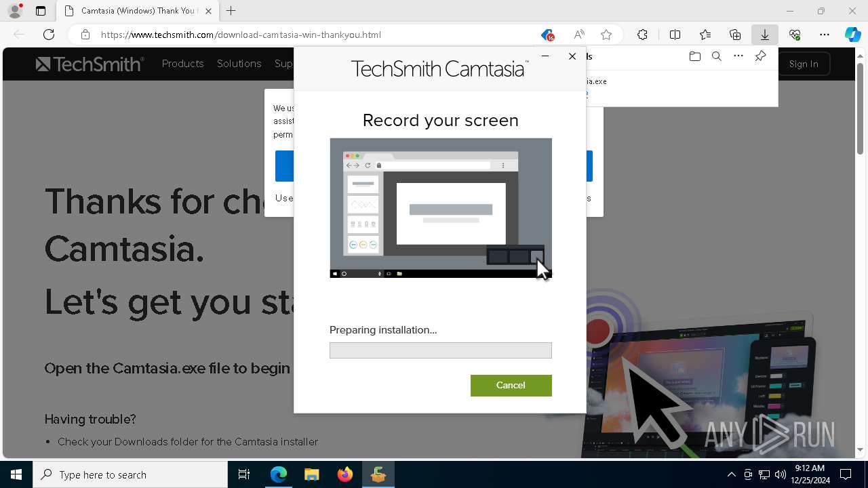Click Sign In on TechSmith page

coord(804,64)
